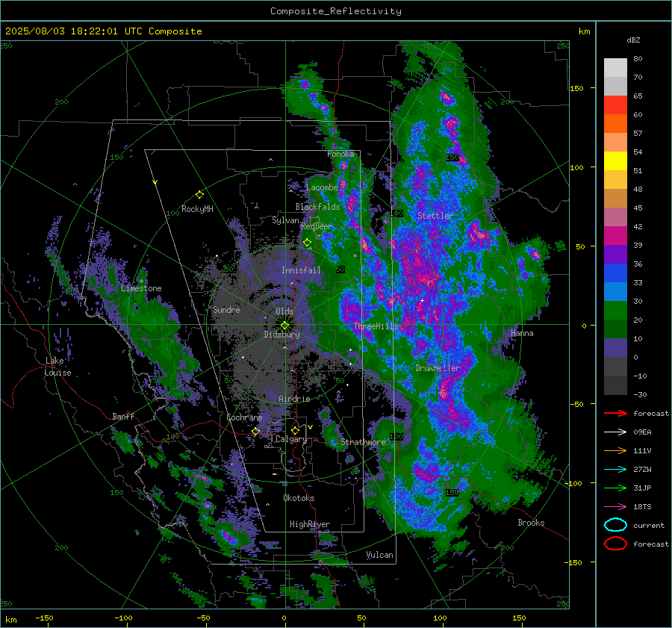Click the magenta 18TS arrow icon
The width and height of the screenshot is (672, 628).
(x=615, y=507)
